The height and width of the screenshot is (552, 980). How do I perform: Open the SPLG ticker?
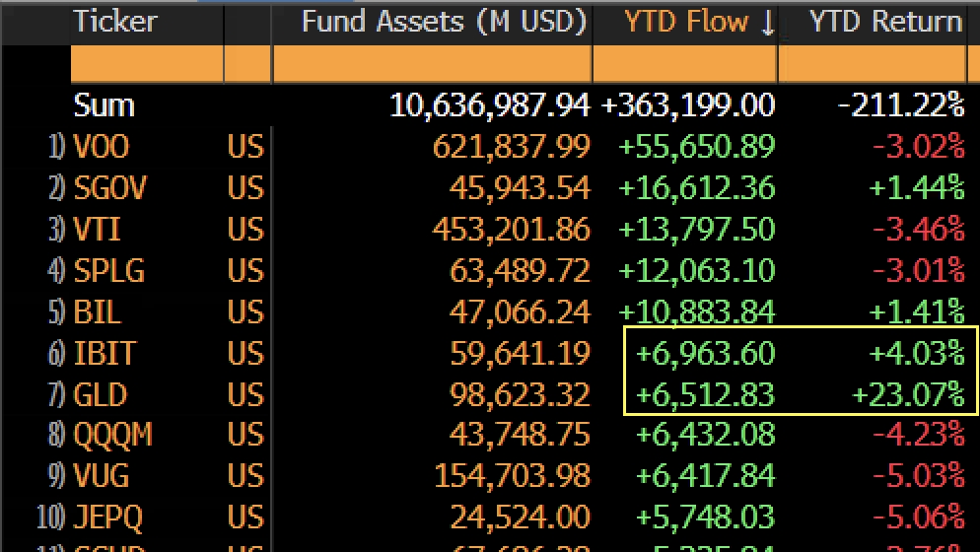[108, 271]
